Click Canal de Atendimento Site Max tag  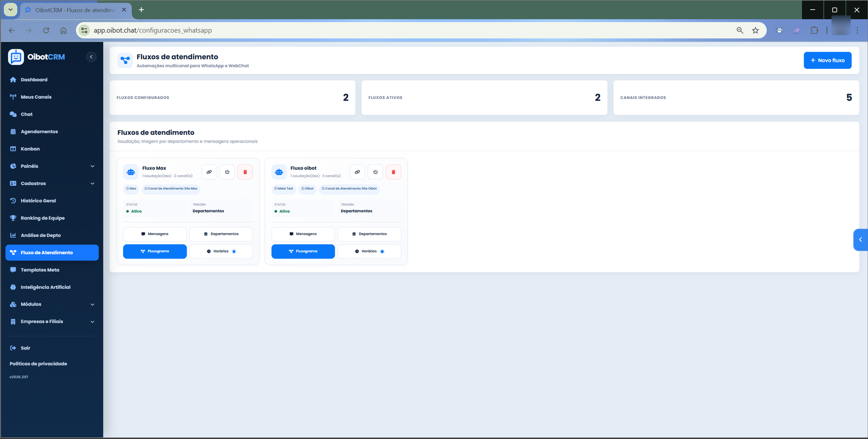[x=171, y=189]
